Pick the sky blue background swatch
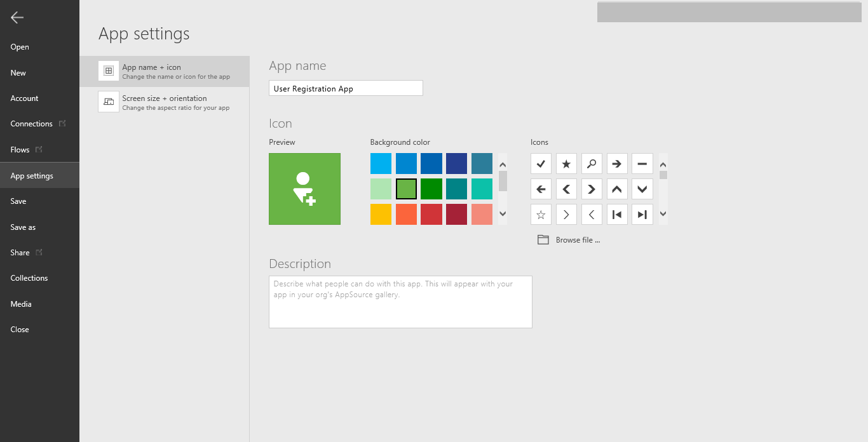 tap(381, 163)
